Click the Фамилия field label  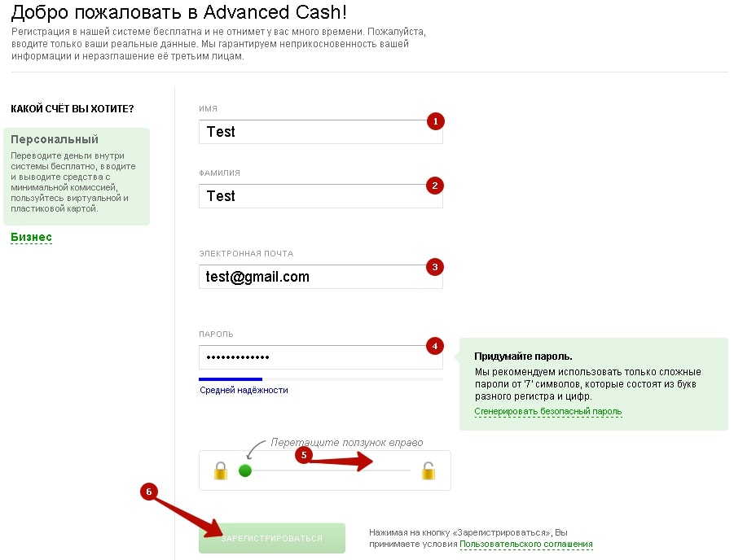(x=219, y=173)
